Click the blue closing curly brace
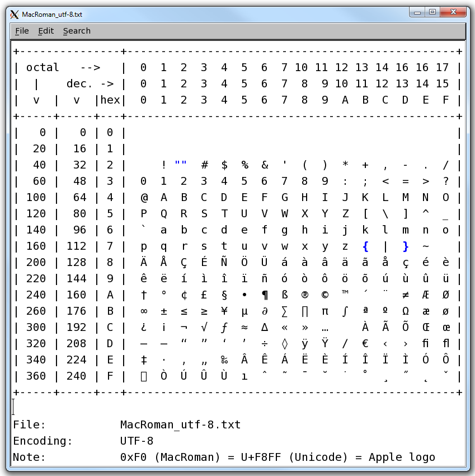This screenshot has height=476, width=475. pos(405,246)
